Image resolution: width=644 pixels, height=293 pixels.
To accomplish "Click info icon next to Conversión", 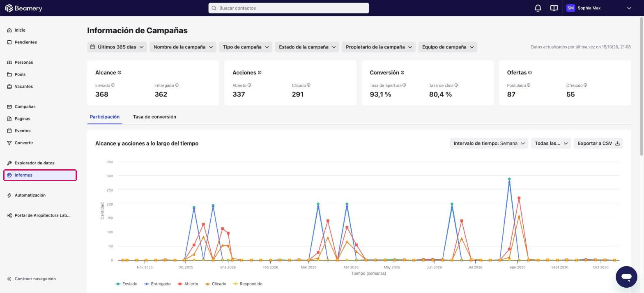I will tap(402, 73).
